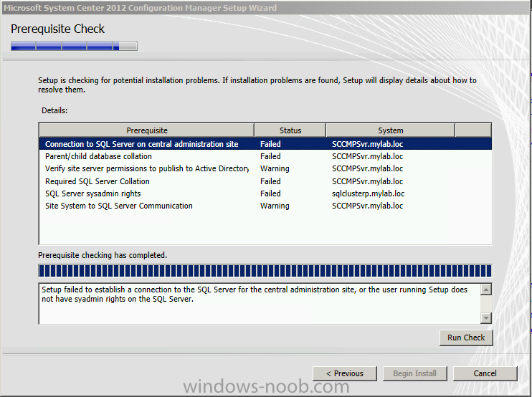Click the description box scroll down arrow
The height and width of the screenshot is (397, 532).
coord(486,317)
